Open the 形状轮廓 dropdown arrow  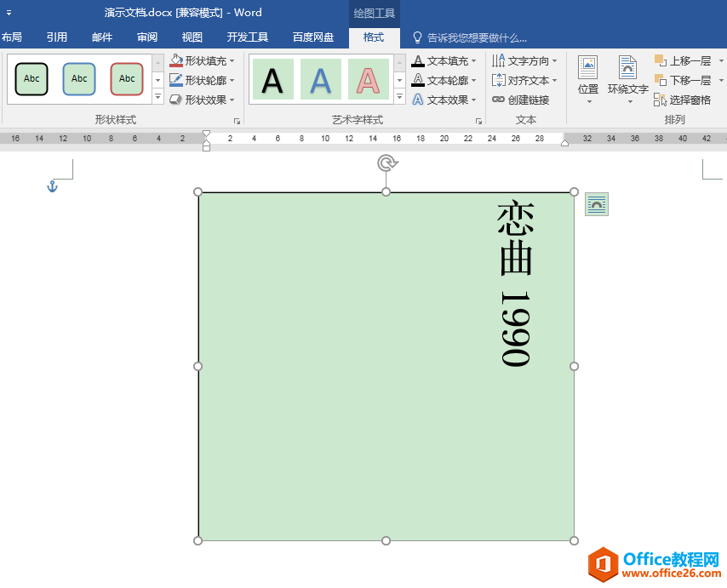pos(232,80)
